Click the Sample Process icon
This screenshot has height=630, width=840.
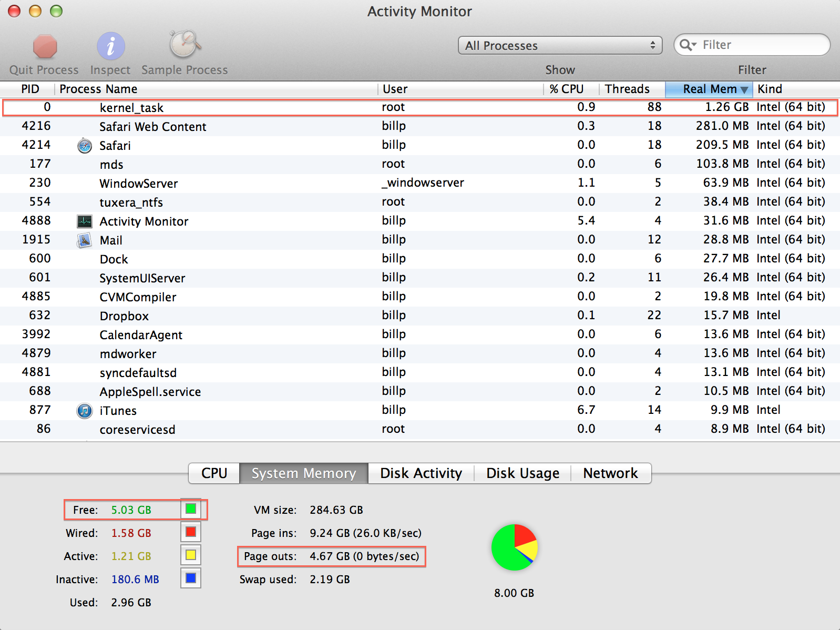(x=184, y=44)
